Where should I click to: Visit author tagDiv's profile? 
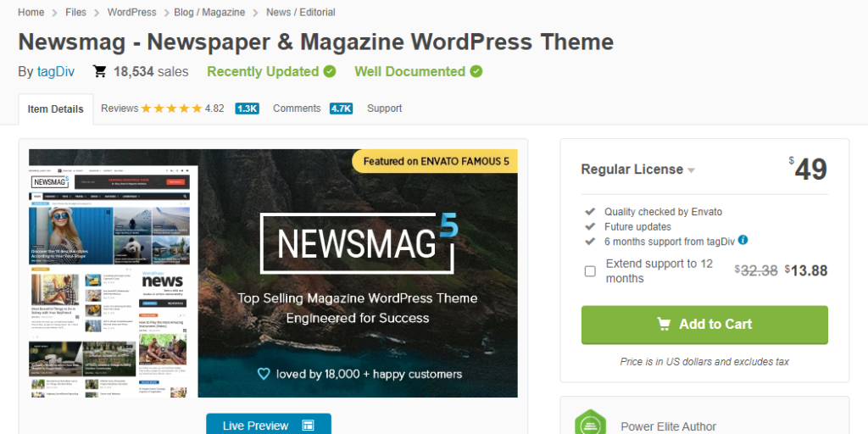tap(56, 71)
